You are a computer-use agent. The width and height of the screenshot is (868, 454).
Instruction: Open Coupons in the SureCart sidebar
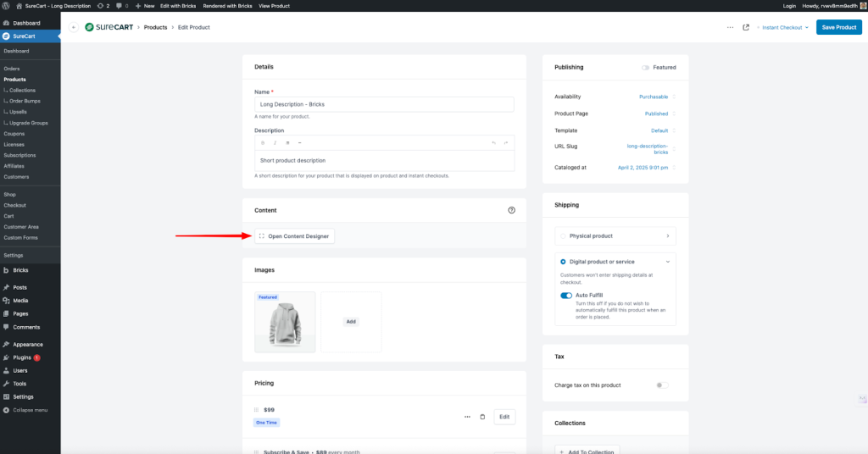tap(14, 134)
